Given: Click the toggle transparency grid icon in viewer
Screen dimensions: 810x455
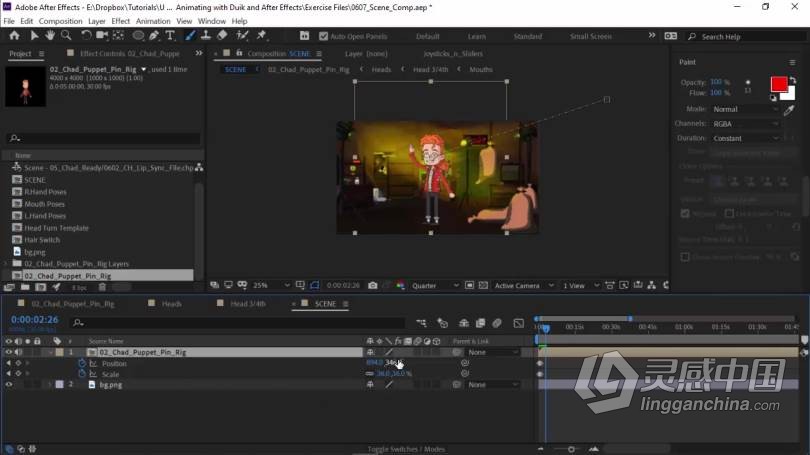Looking at the screenshot, I should point(483,285).
